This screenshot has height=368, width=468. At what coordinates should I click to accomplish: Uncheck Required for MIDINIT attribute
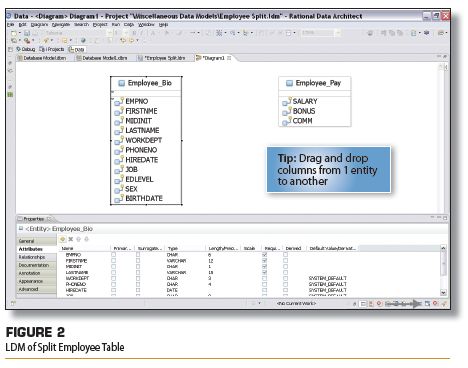click(265, 267)
